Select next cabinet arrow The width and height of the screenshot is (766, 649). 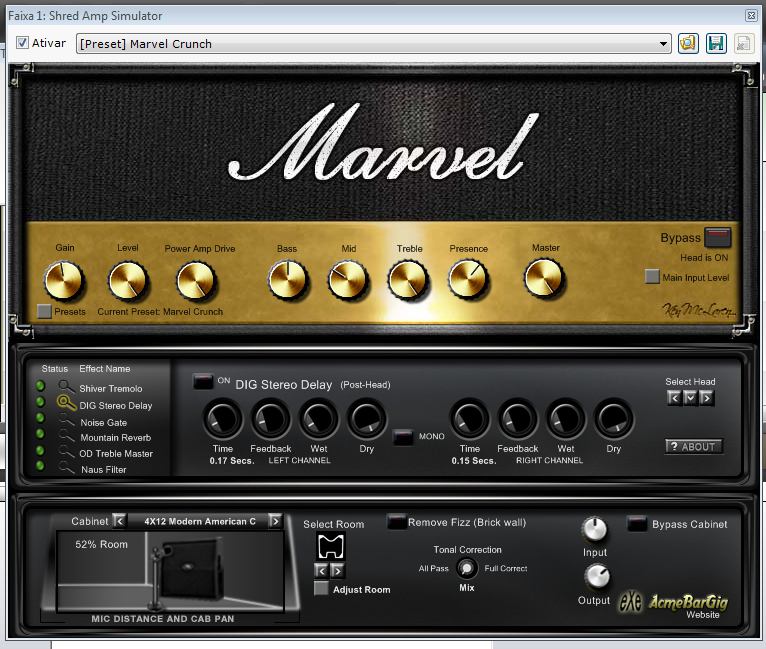(x=275, y=521)
